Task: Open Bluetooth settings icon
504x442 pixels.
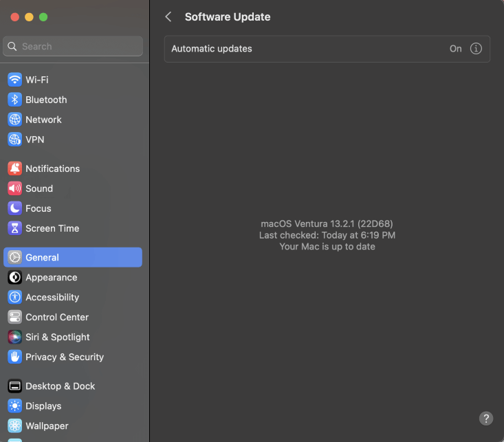Action: tap(14, 100)
